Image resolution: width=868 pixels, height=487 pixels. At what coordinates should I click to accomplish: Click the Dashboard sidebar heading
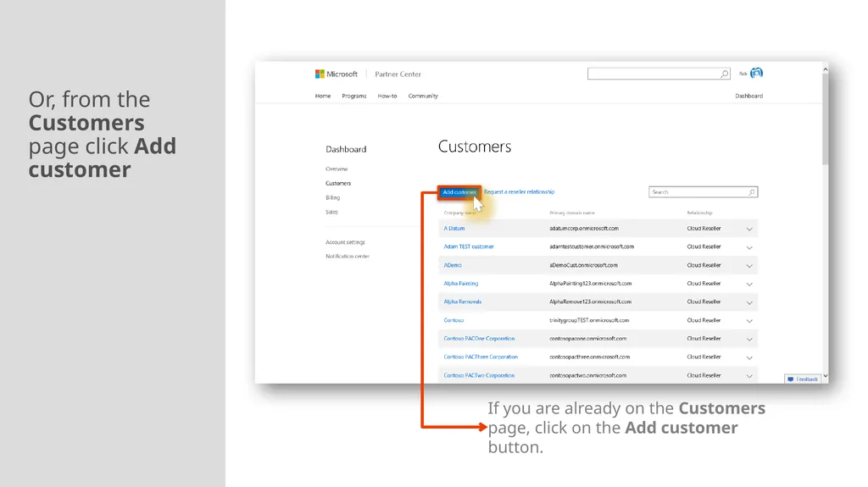pos(346,149)
